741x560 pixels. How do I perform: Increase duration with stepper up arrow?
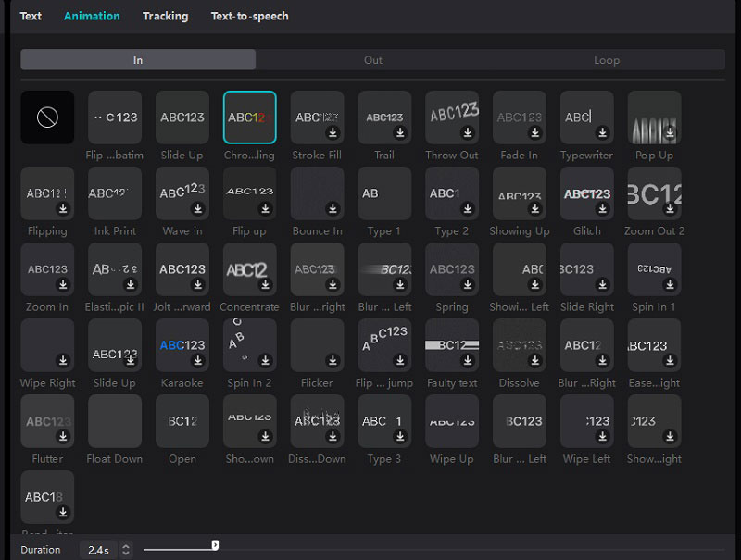126,546
